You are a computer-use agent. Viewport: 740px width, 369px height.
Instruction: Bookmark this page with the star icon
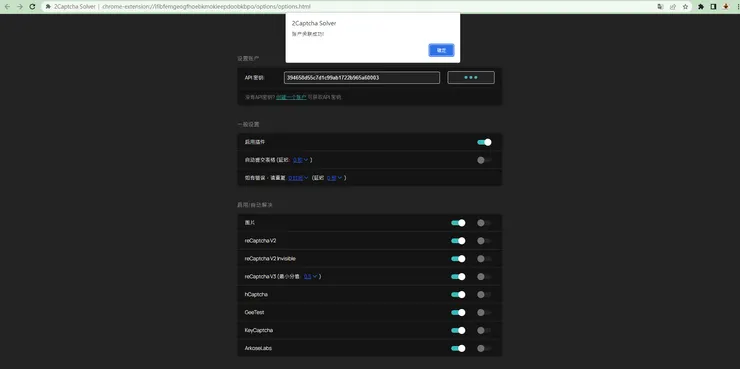(685, 7)
